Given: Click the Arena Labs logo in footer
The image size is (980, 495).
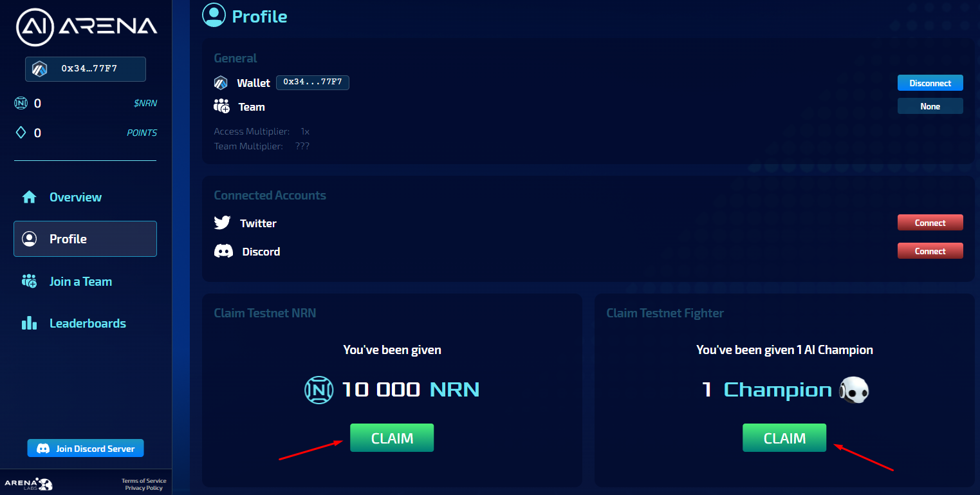Looking at the screenshot, I should pyautogui.click(x=29, y=483).
